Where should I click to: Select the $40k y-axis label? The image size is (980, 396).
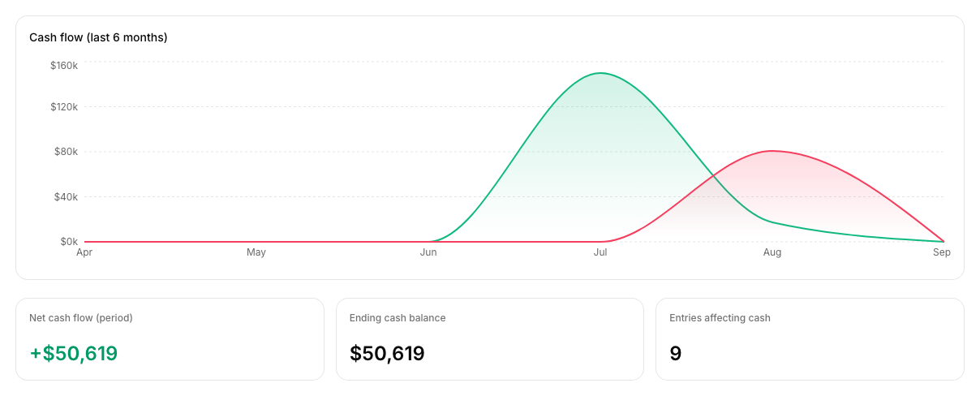67,196
